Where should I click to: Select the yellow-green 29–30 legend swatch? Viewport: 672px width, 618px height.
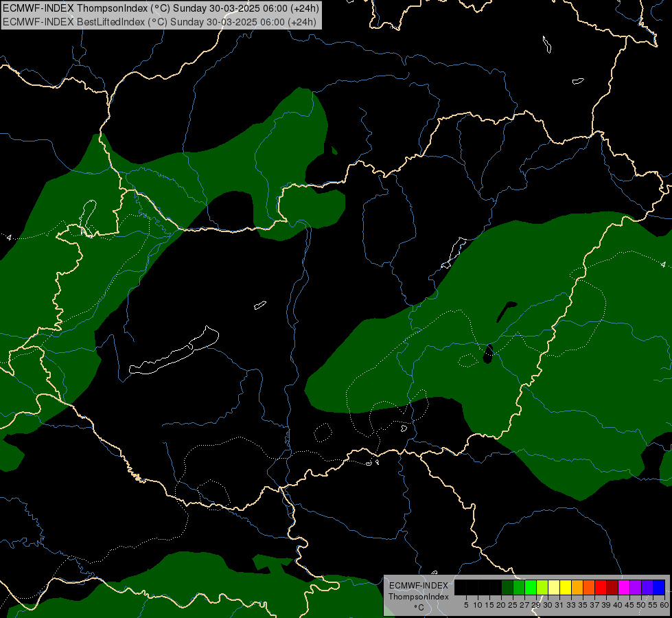click(x=542, y=587)
